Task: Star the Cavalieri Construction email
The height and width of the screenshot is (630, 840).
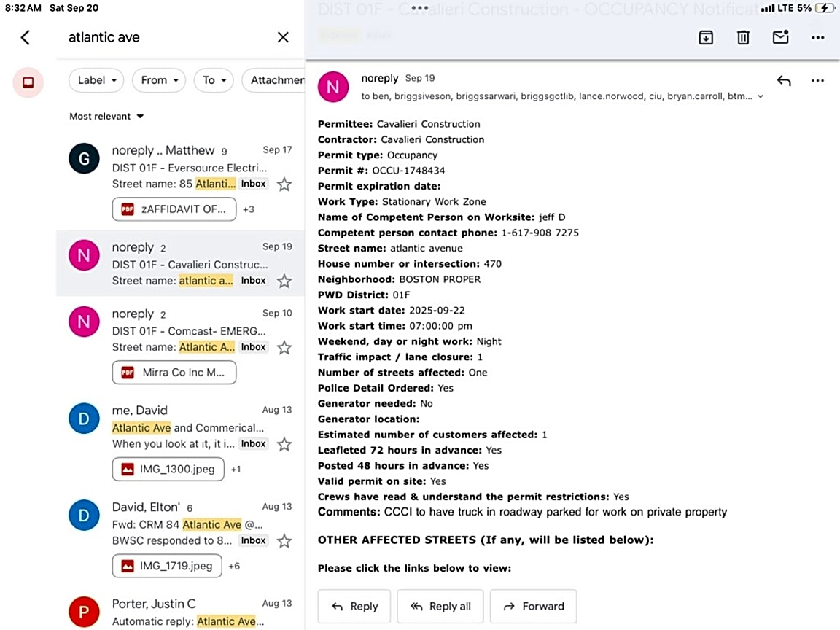Action: (x=284, y=281)
